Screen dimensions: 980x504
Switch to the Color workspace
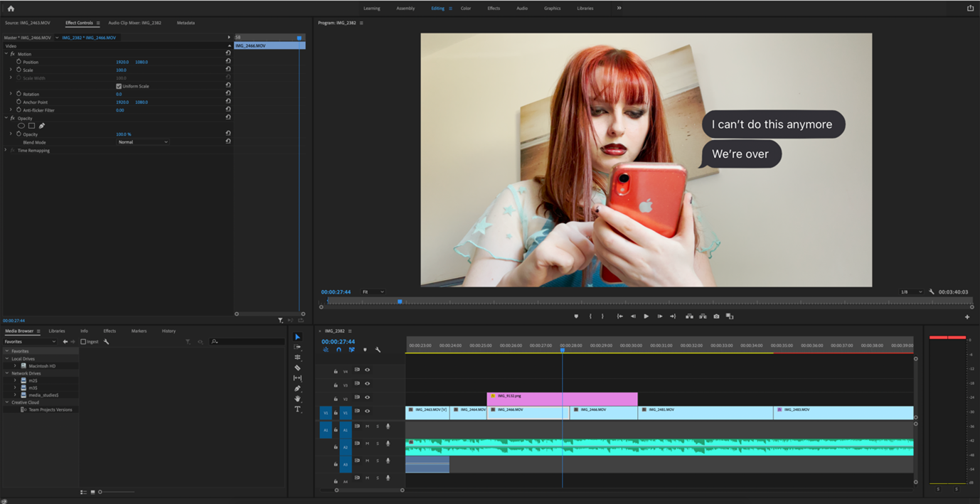click(465, 9)
